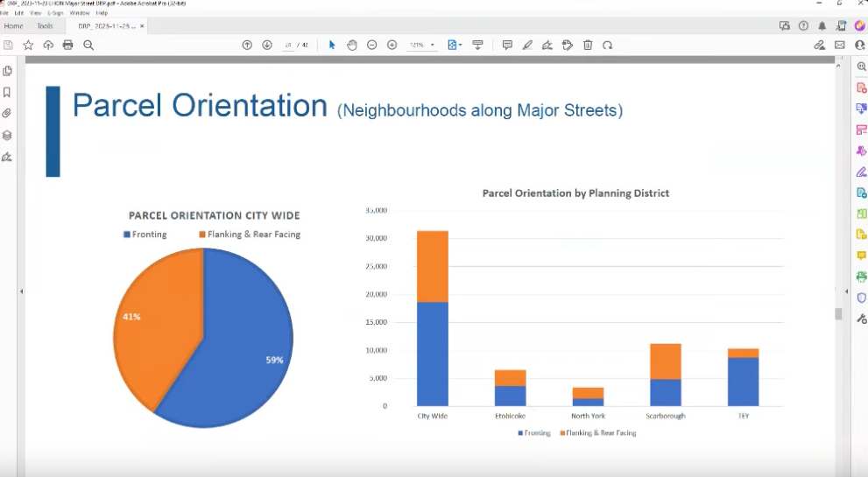This screenshot has width=868, height=477.
Task: Click the Print file icon
Action: [x=67, y=45]
